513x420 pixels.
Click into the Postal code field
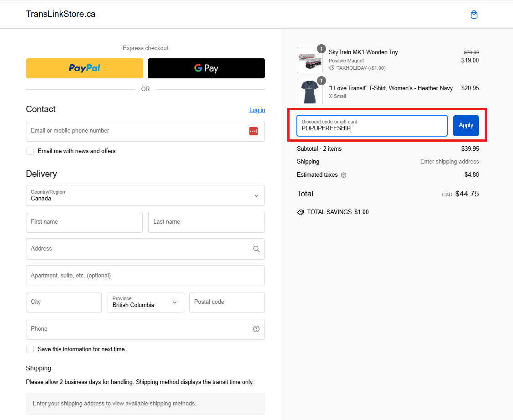point(227,302)
